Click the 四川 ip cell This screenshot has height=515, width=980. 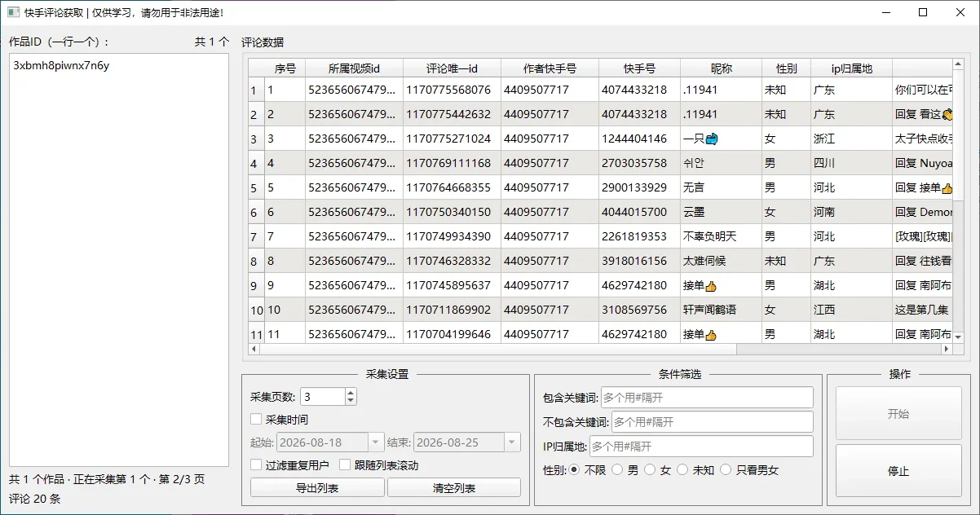852,163
